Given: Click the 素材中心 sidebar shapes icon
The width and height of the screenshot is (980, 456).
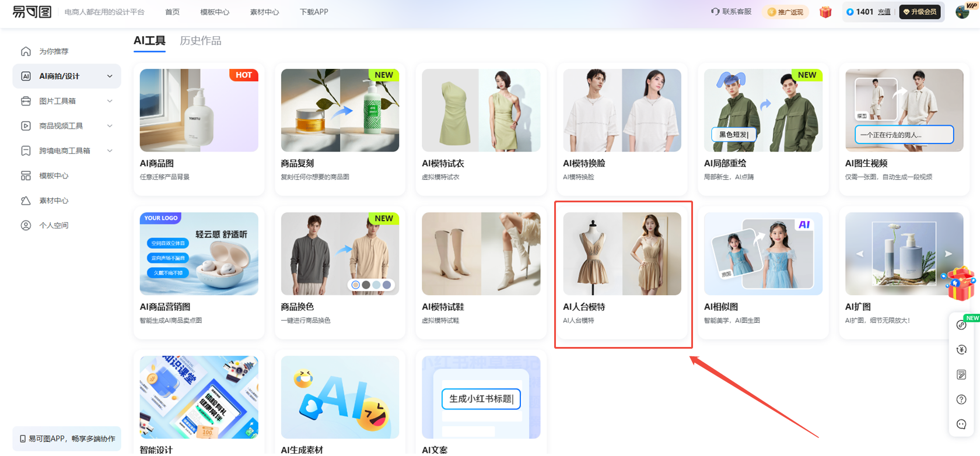Looking at the screenshot, I should point(26,201).
